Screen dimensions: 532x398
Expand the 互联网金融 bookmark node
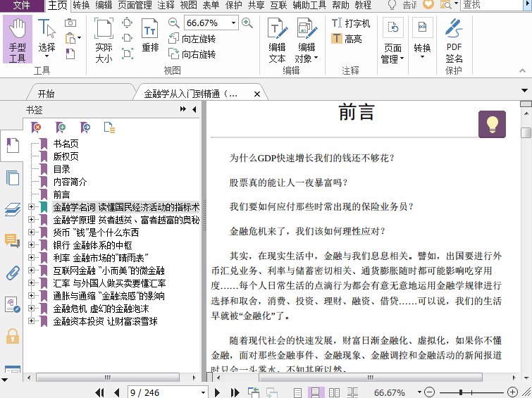31,270
